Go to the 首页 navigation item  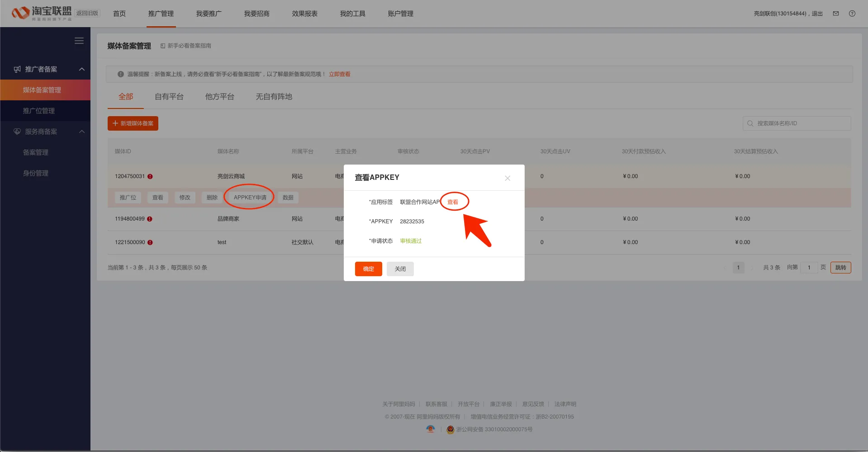click(119, 14)
